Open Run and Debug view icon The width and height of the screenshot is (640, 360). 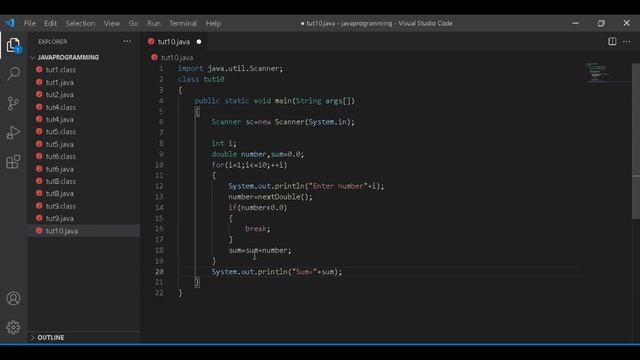pos(13,132)
